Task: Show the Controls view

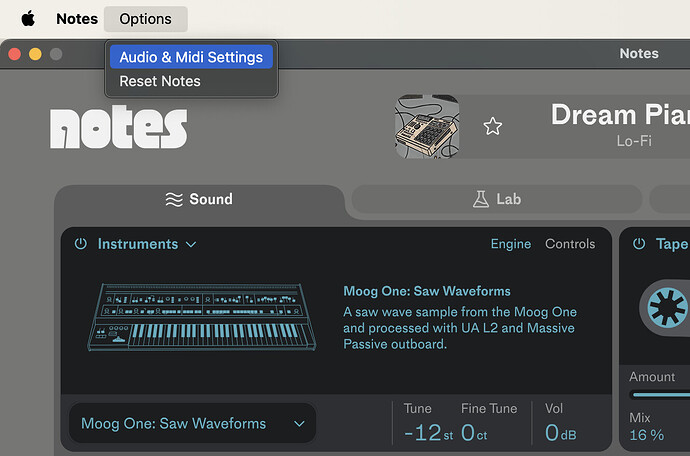Action: (x=570, y=244)
